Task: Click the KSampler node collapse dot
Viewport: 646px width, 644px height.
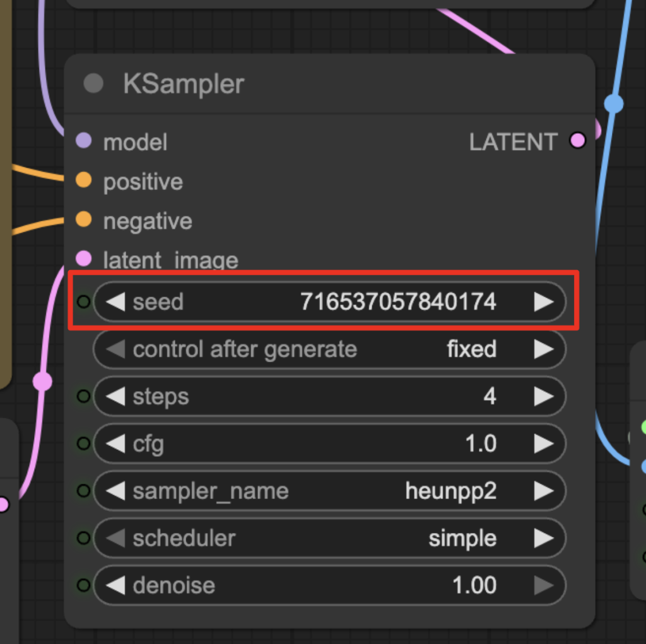Action: 93,84
